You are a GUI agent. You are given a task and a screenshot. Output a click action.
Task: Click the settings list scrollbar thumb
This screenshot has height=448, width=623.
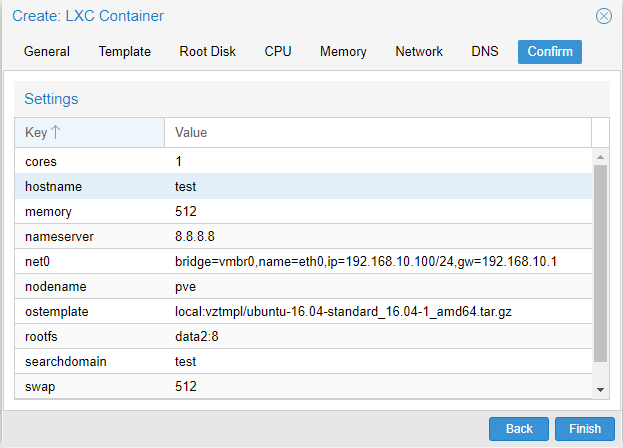[x=600, y=263]
